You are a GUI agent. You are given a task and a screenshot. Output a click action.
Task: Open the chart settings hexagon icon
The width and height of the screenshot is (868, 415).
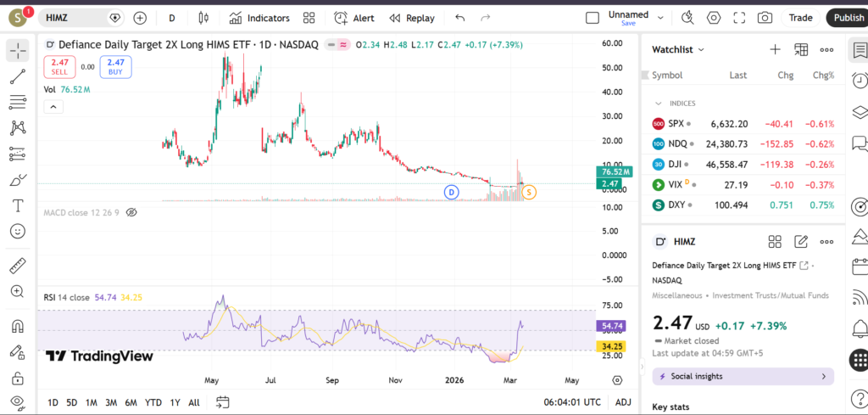[714, 18]
